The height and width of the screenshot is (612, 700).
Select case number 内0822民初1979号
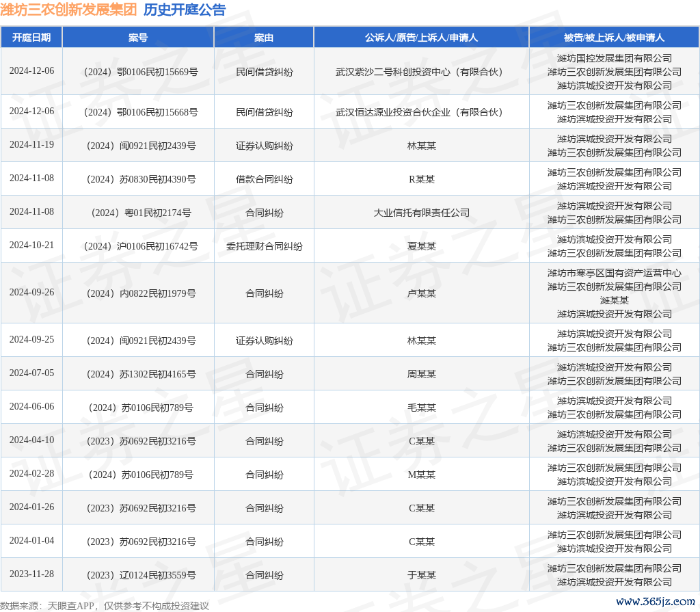coord(141,293)
